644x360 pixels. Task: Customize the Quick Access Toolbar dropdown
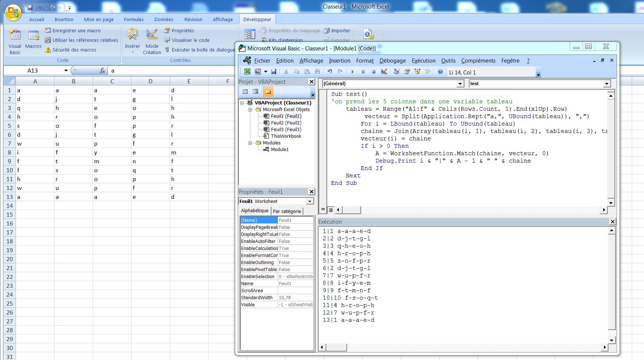pos(69,7)
